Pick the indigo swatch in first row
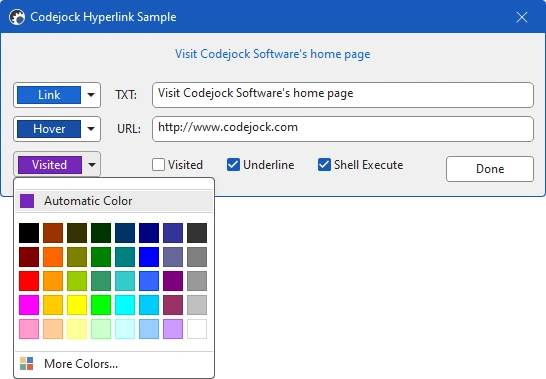Viewport: 546px width, 379px height. coord(173,233)
